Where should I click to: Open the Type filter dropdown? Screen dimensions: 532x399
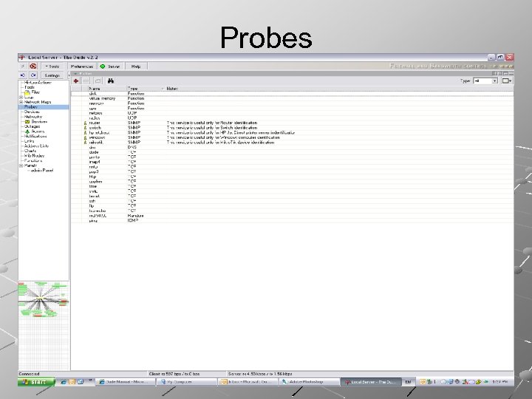(485, 81)
